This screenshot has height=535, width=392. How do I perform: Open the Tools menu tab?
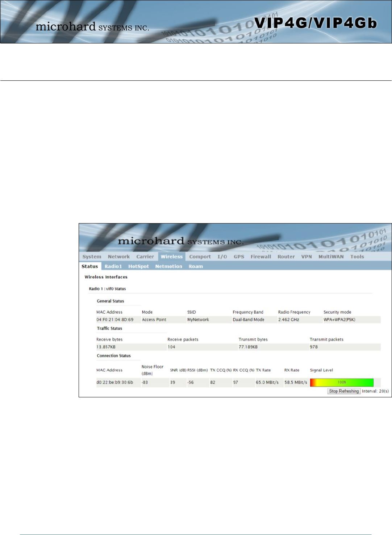pos(357,256)
